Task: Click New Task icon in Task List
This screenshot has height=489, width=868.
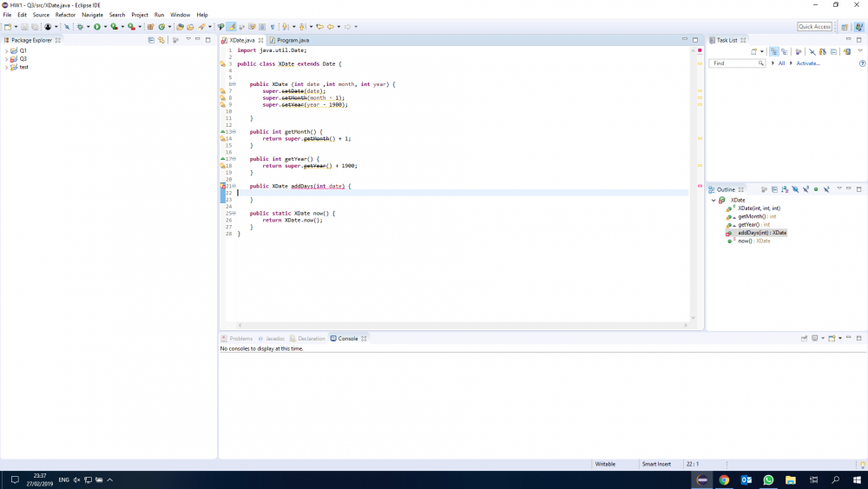Action: coord(754,51)
